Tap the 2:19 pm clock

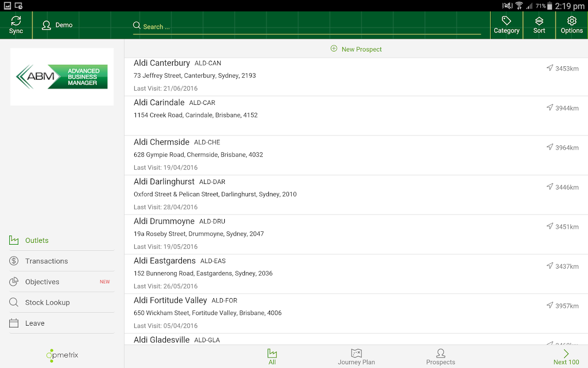click(570, 6)
